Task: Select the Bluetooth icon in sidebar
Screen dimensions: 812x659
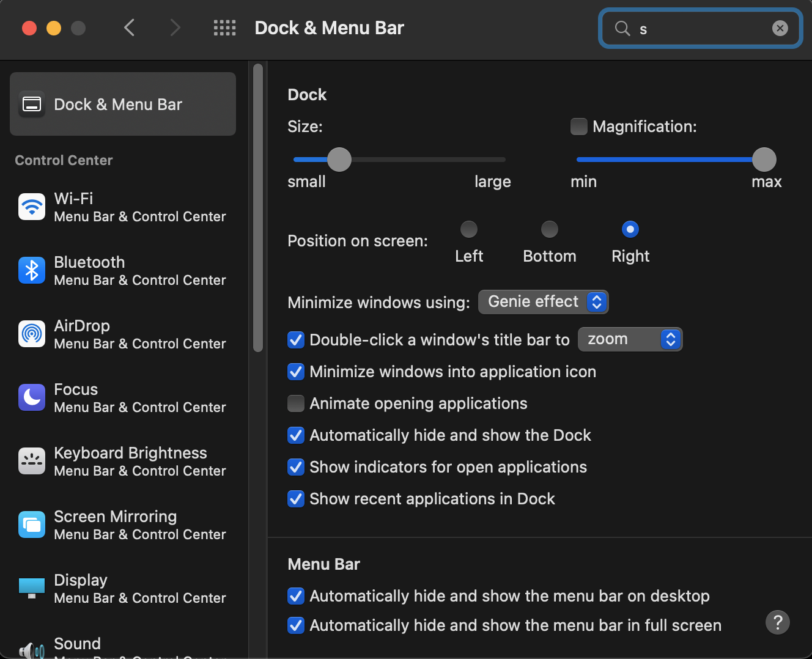Action: 32,270
